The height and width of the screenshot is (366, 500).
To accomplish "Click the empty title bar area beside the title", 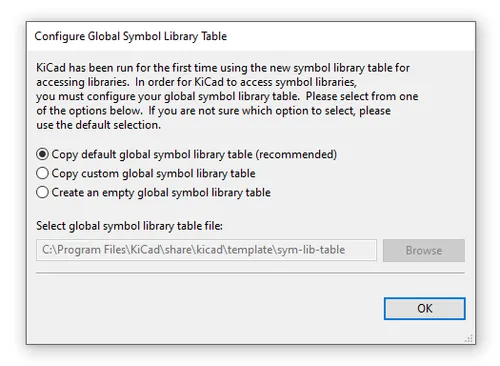I will click(x=350, y=36).
